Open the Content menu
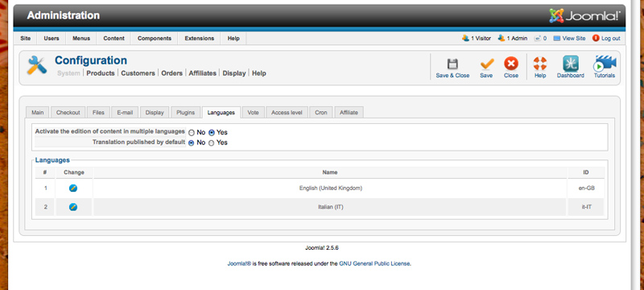The image size is (644, 290). [114, 38]
